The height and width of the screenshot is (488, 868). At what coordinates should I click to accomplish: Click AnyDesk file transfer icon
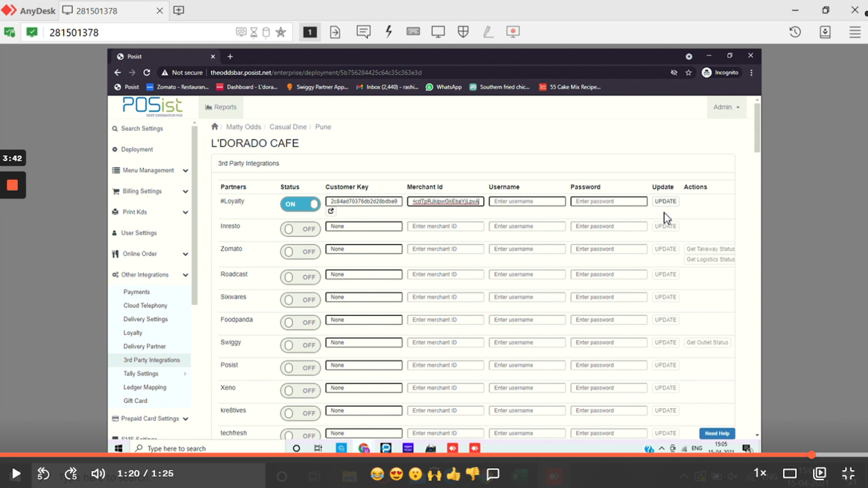coord(335,32)
